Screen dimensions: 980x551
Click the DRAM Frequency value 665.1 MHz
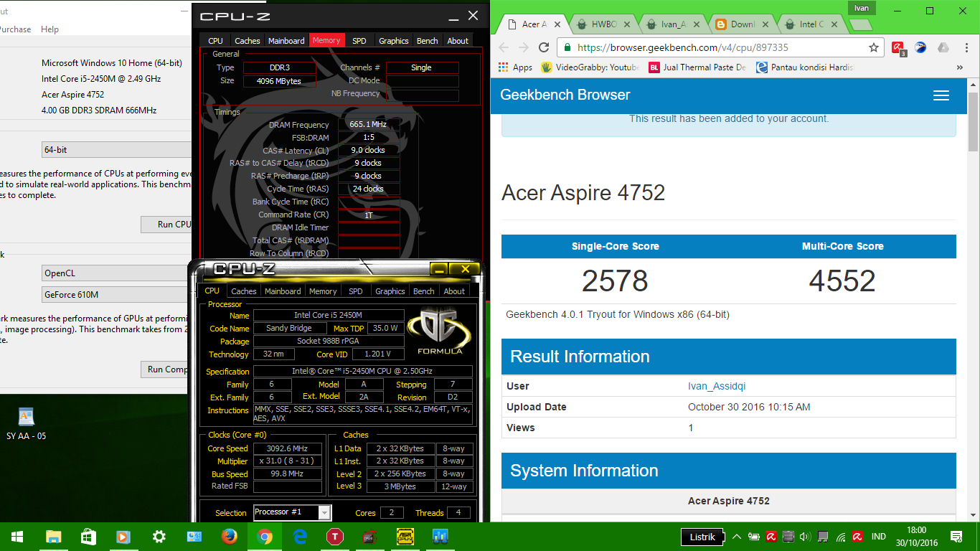click(x=368, y=124)
